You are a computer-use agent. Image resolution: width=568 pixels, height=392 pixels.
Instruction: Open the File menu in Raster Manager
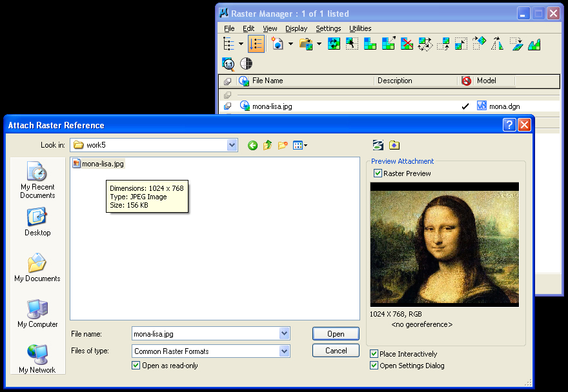click(229, 28)
